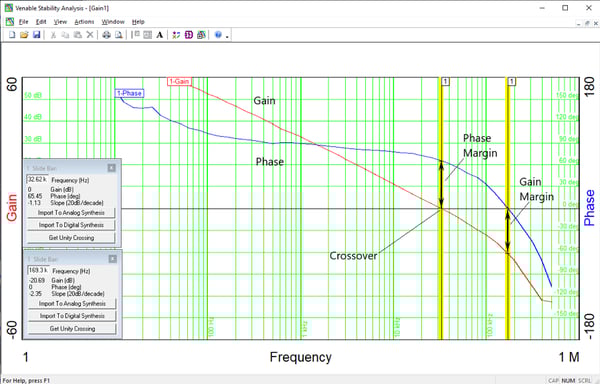This screenshot has width=600, height=384.
Task: Click the 1 M upper frequency limit label
Action: point(569,357)
